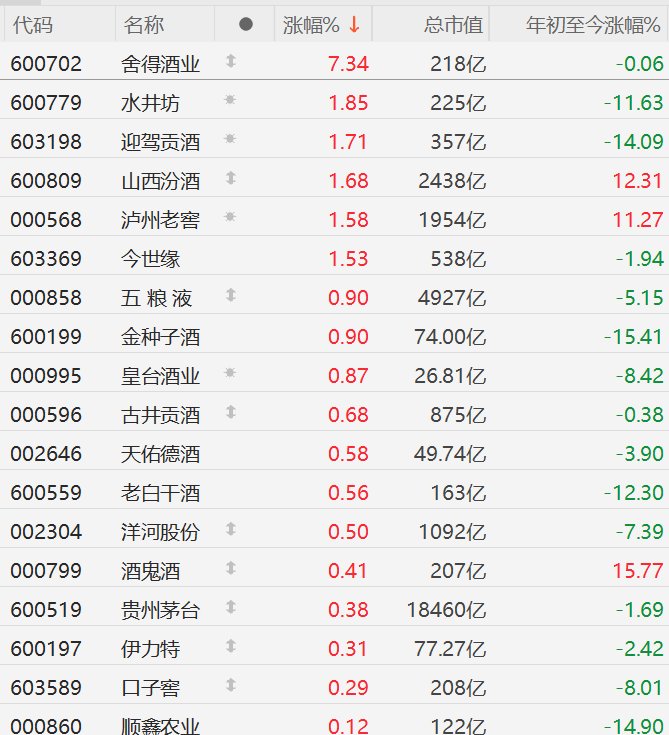Click the 15.77 year-to-date value
This screenshot has width=669, height=735.
638,570
